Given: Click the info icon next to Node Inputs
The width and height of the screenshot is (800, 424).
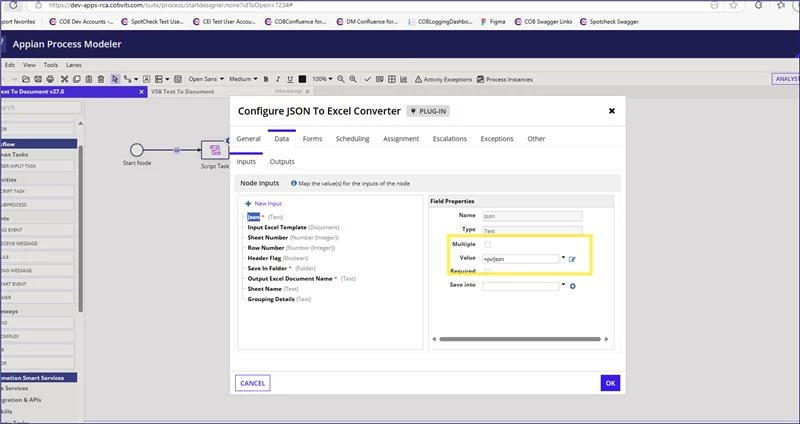Looking at the screenshot, I should 294,183.
